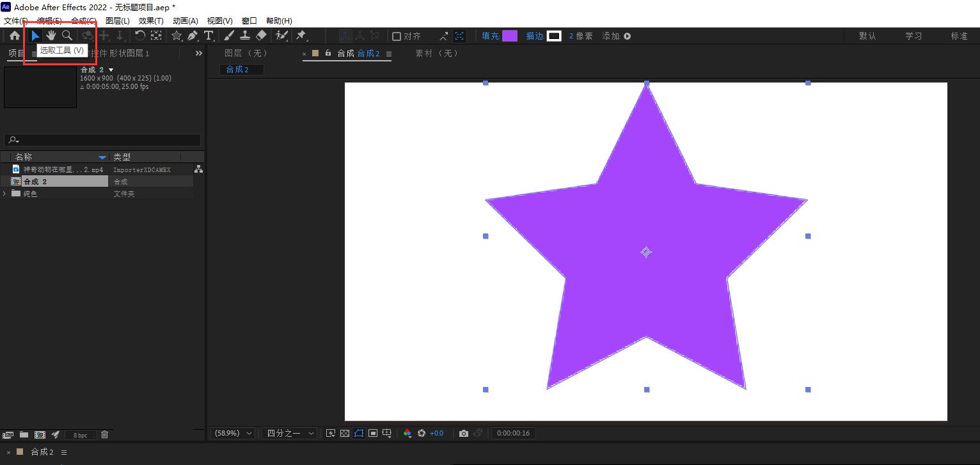Switch to the 学习 workspace
The width and height of the screenshot is (980, 465).
coord(913,36)
